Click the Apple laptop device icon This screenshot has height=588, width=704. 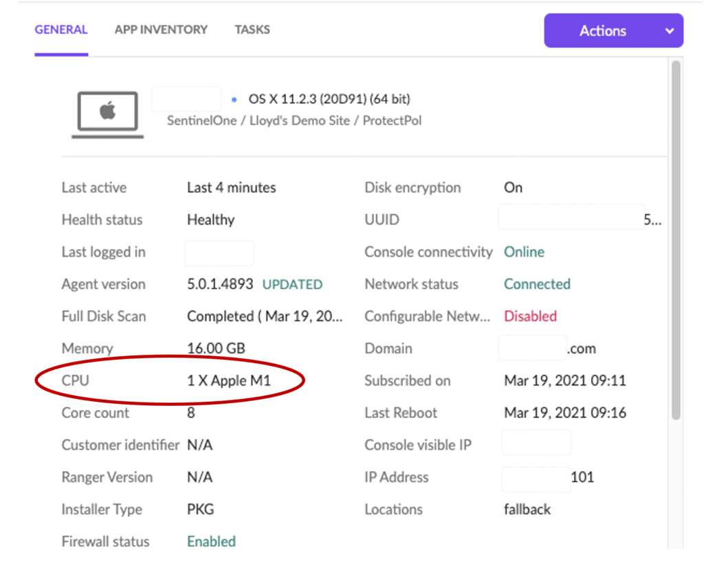coord(107,112)
